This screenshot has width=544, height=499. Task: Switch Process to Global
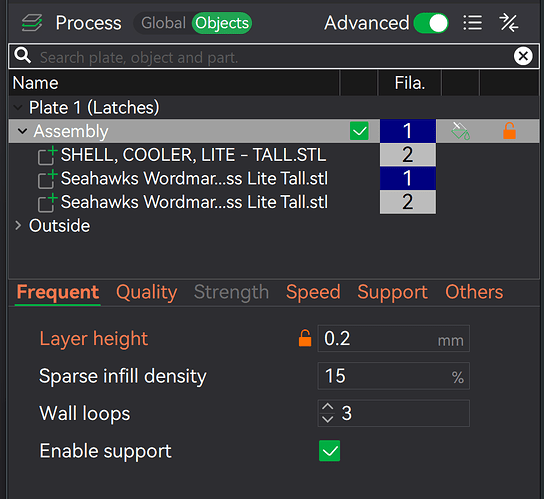[163, 23]
